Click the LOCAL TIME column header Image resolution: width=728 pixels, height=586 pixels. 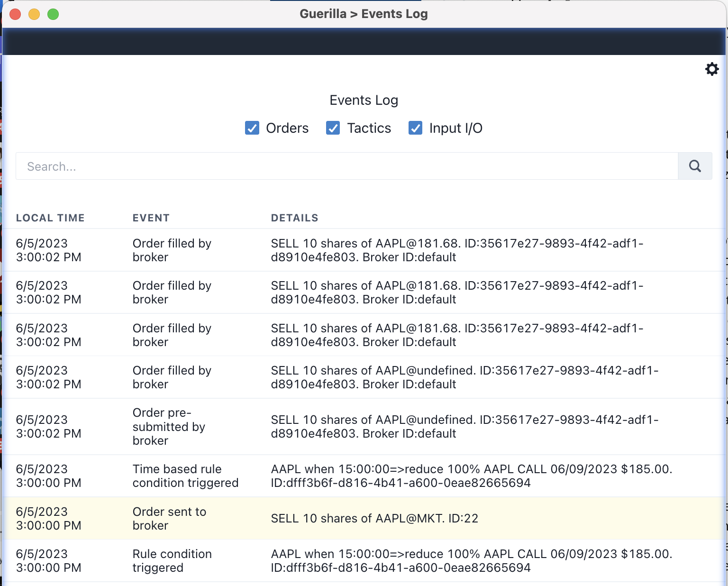[x=50, y=218]
